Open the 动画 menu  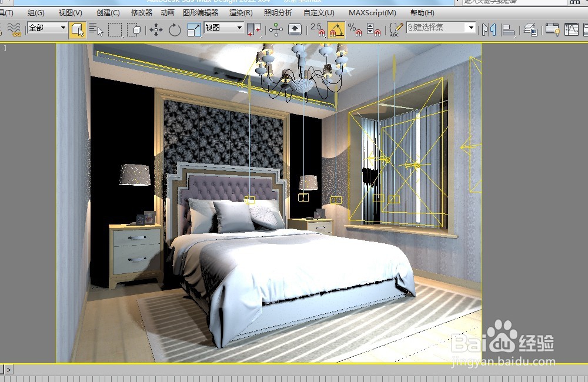click(168, 13)
